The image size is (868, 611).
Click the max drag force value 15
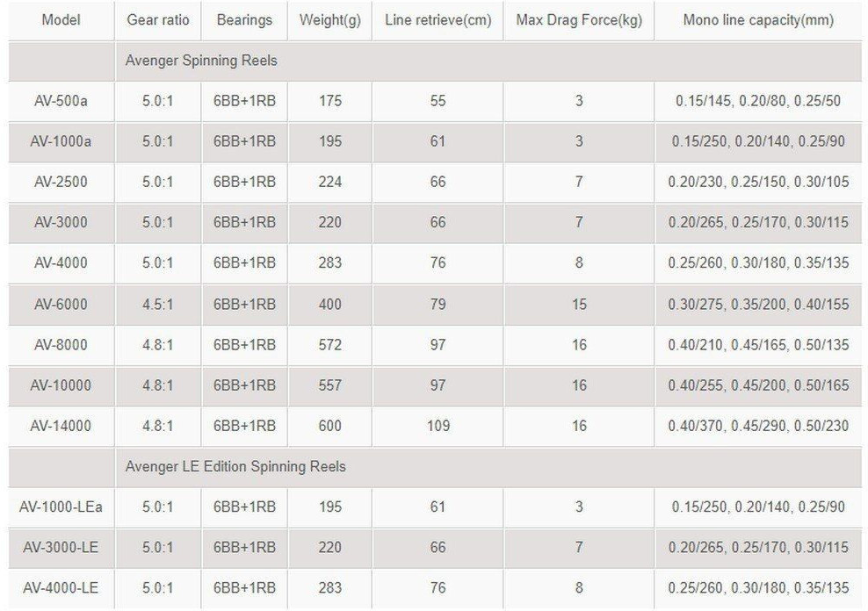pyautogui.click(x=579, y=304)
